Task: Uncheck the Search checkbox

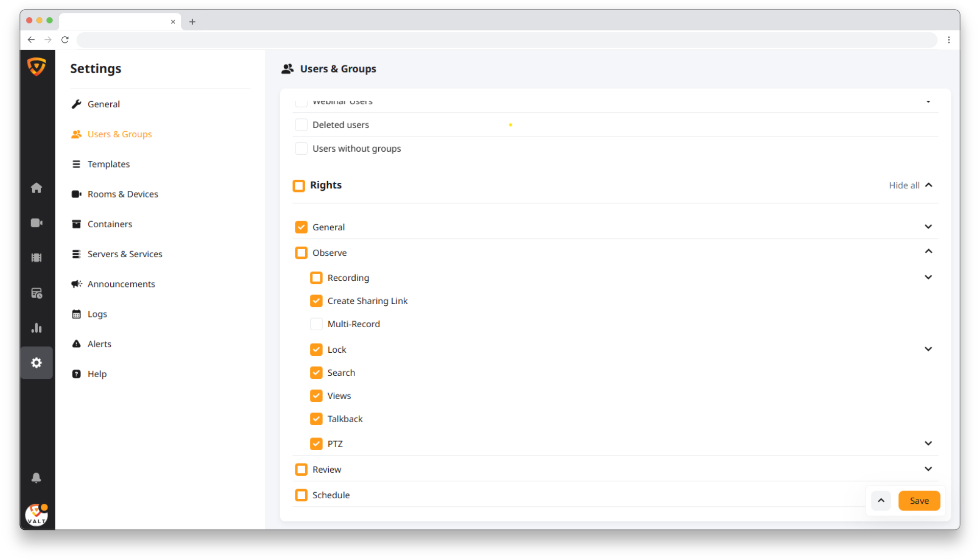Action: (x=316, y=373)
